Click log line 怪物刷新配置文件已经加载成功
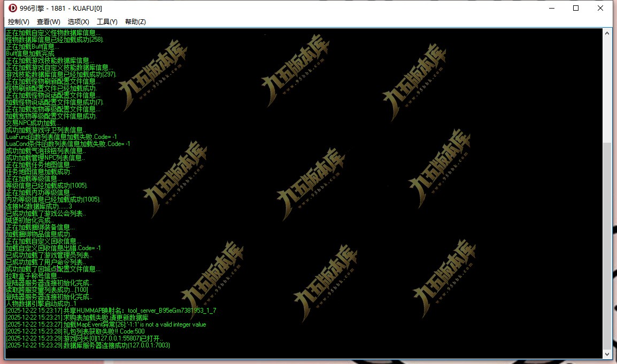Screen dimensions: 617x364 tap(51, 88)
